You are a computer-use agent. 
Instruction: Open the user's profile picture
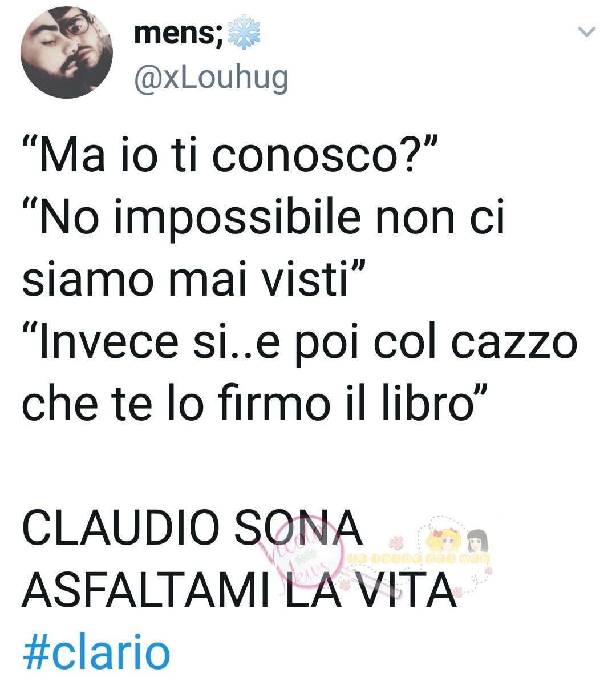(66, 52)
